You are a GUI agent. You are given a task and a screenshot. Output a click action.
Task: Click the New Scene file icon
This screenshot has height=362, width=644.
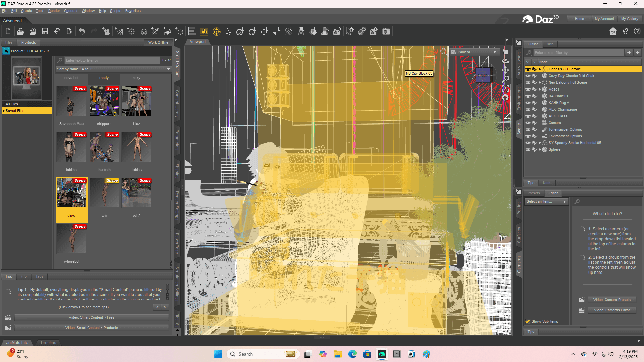(8, 32)
